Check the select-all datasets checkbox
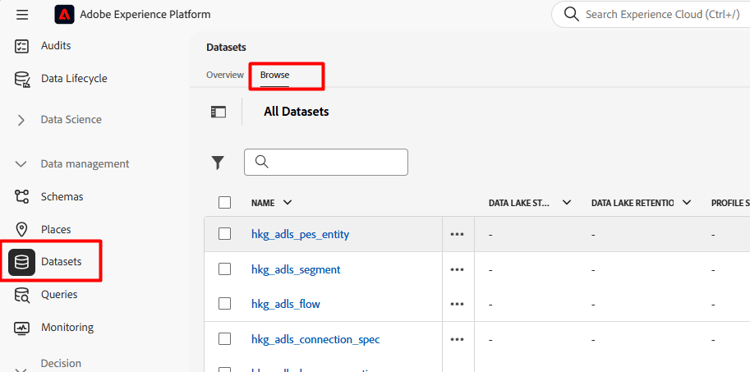 [x=224, y=203]
